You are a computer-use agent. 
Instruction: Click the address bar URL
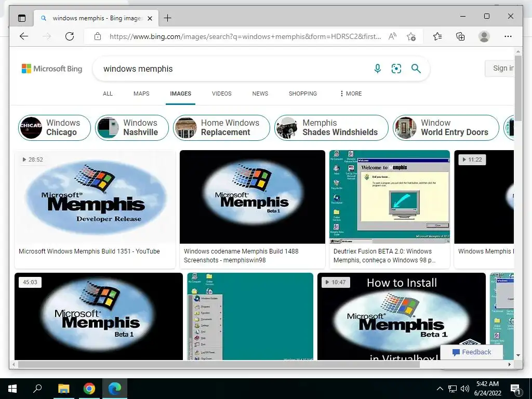(x=245, y=36)
